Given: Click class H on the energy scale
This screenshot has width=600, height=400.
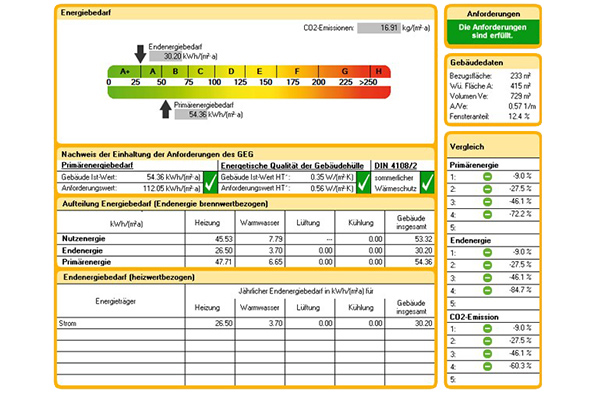Looking at the screenshot, I should coord(378,71).
